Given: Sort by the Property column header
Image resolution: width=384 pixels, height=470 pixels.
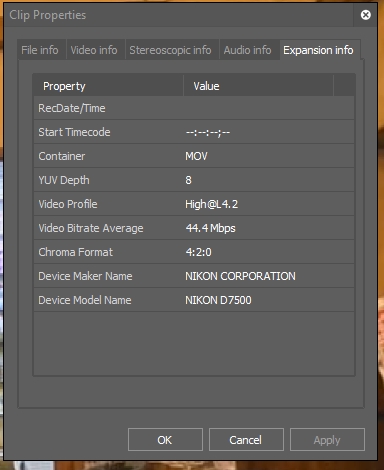Looking at the screenshot, I should click(x=108, y=86).
